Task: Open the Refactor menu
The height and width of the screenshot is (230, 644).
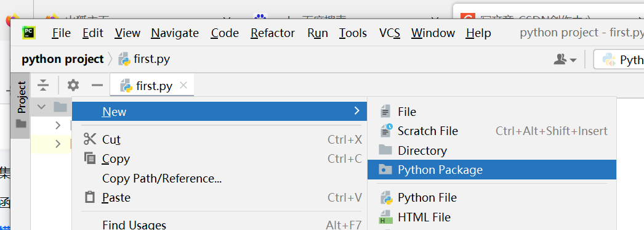Action: (x=273, y=33)
